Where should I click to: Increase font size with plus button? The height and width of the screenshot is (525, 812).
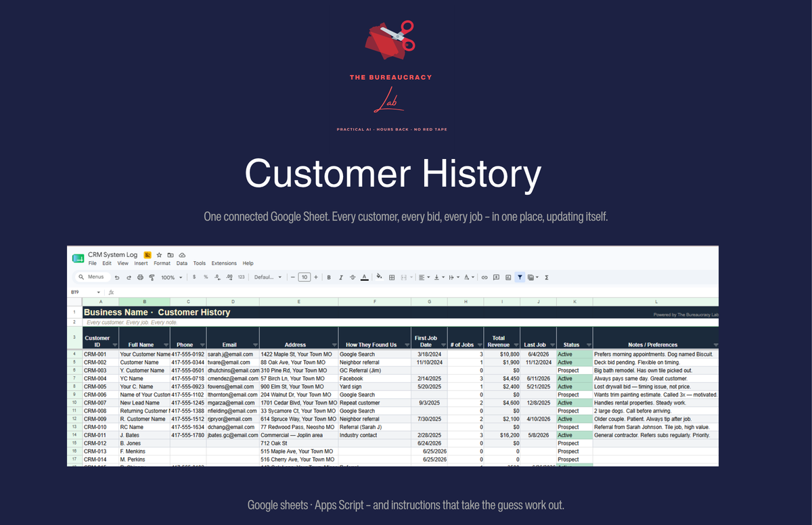(x=316, y=277)
